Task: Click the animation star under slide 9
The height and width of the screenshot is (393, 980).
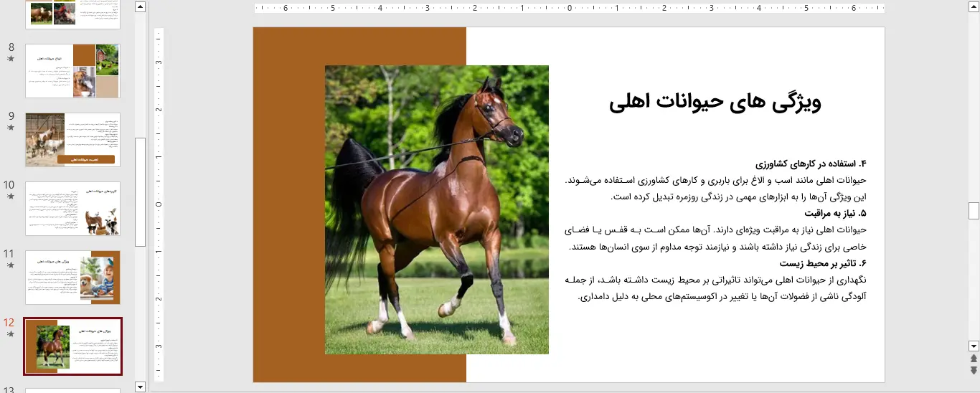Action: coord(11,128)
